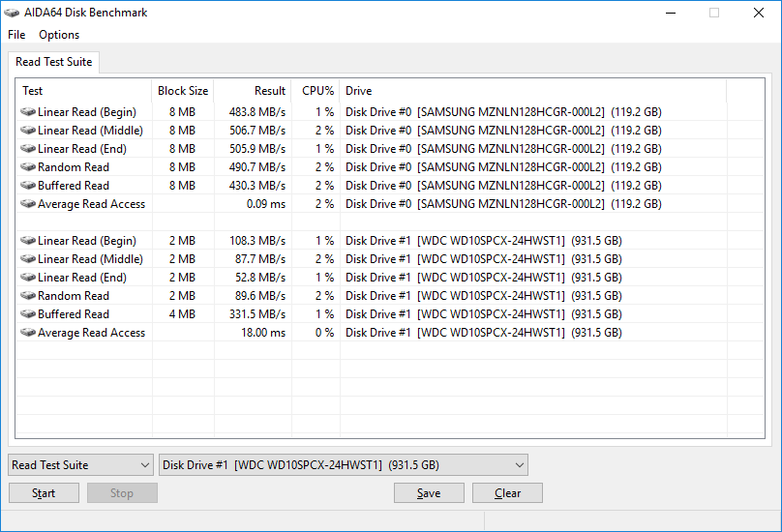Switch to the Read Test Suite tab
The height and width of the screenshot is (532, 782).
(54, 62)
